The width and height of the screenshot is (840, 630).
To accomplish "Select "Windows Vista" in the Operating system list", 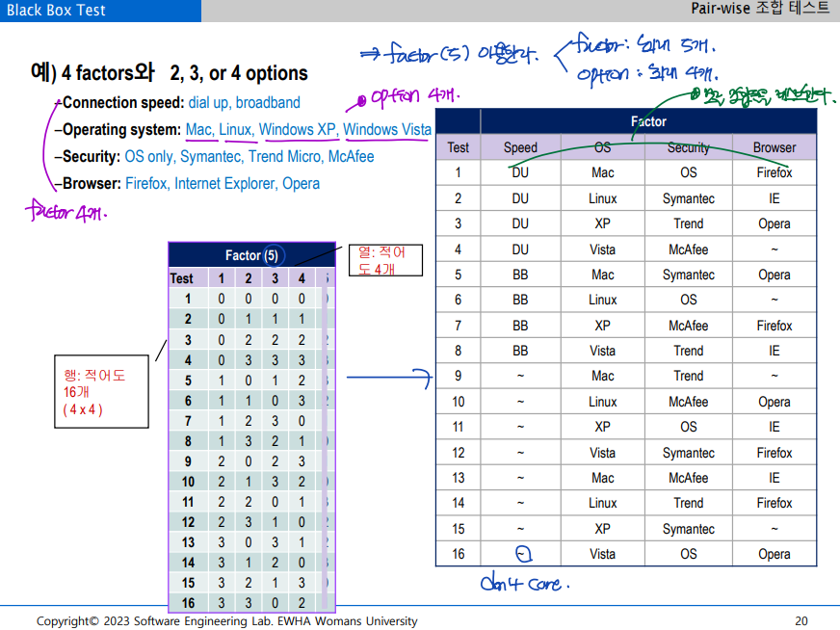I will point(387,129).
